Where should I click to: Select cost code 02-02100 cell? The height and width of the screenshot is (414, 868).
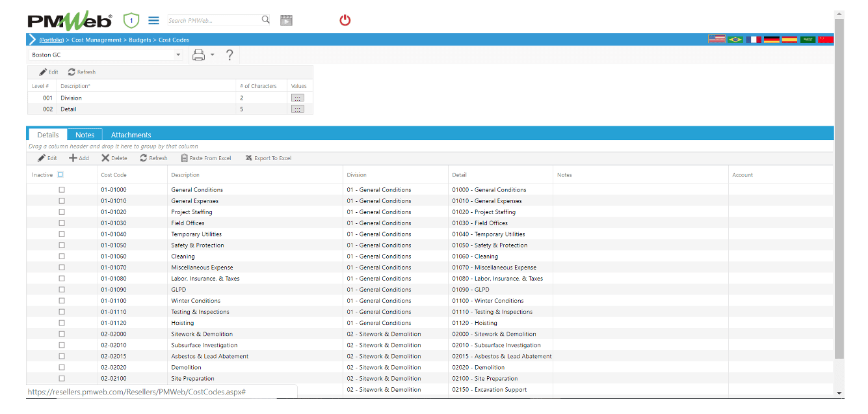pyautogui.click(x=132, y=378)
